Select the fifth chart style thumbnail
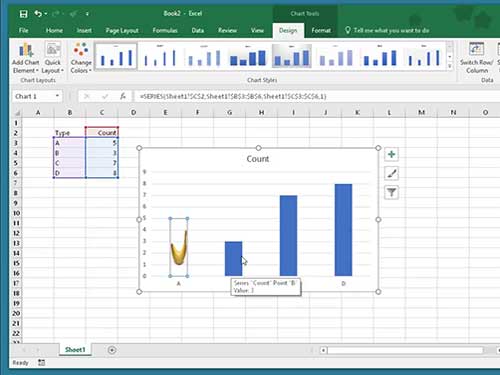 point(292,56)
